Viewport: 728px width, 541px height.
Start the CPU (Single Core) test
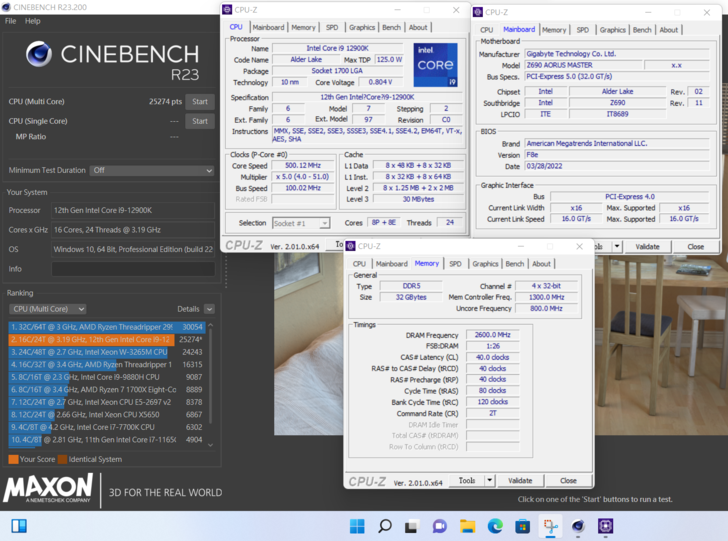click(200, 121)
